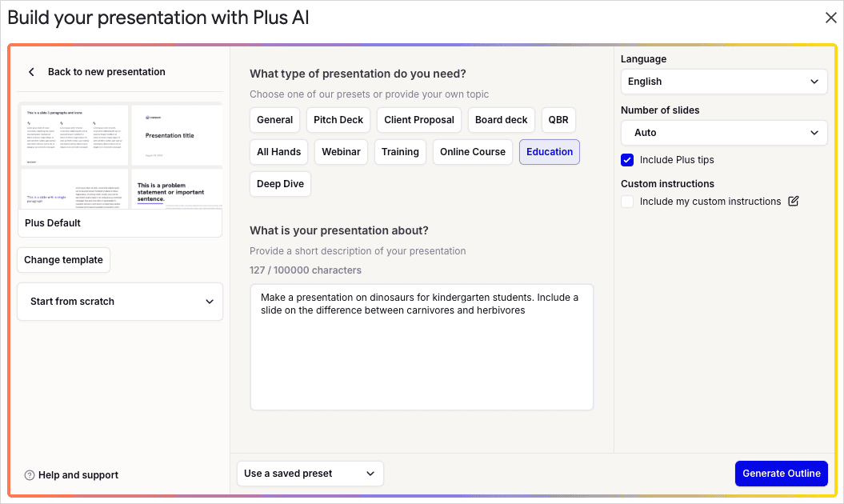844x504 pixels.
Task: Open the Language dropdown
Action: [x=724, y=82]
